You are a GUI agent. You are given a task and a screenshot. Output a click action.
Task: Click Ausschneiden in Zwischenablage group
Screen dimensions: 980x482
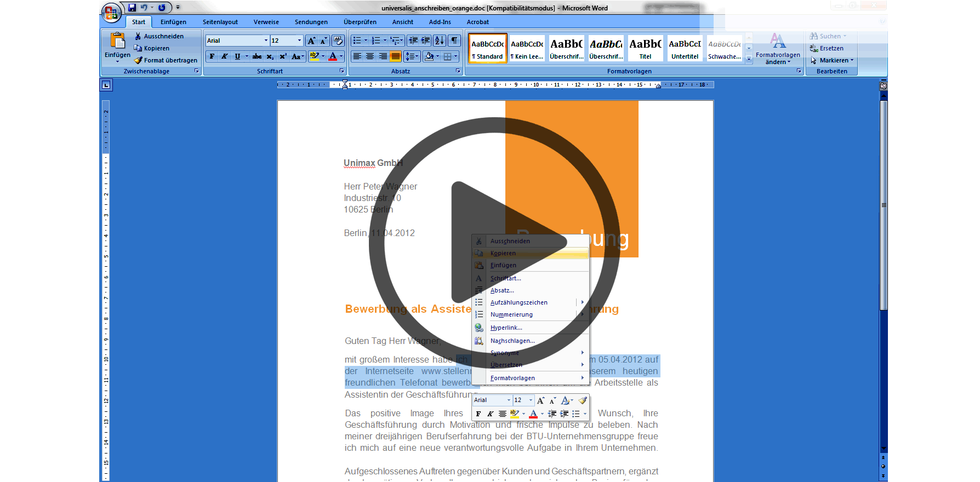point(163,36)
